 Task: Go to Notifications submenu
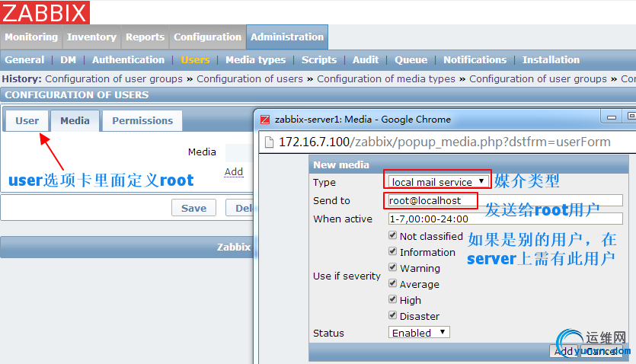pyautogui.click(x=475, y=60)
